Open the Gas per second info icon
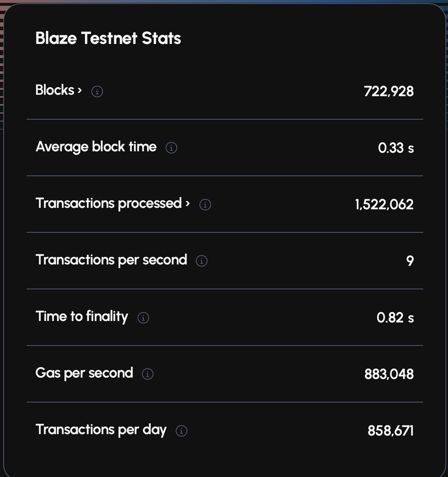This screenshot has height=477, width=448. pos(148,374)
